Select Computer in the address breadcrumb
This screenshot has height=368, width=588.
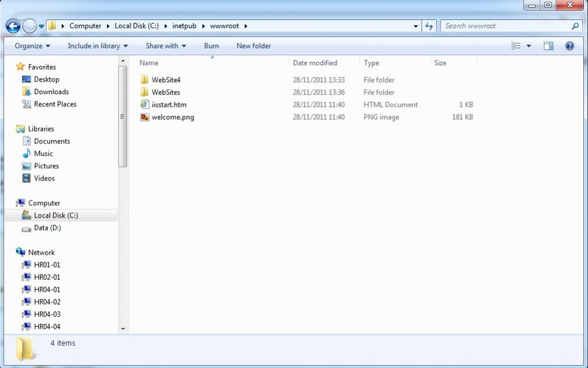click(x=85, y=26)
